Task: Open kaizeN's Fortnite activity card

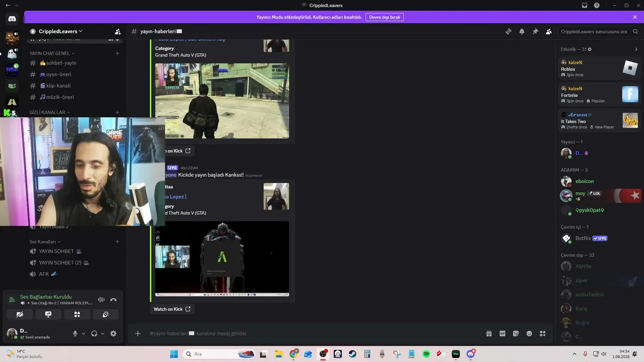Action: pyautogui.click(x=599, y=95)
